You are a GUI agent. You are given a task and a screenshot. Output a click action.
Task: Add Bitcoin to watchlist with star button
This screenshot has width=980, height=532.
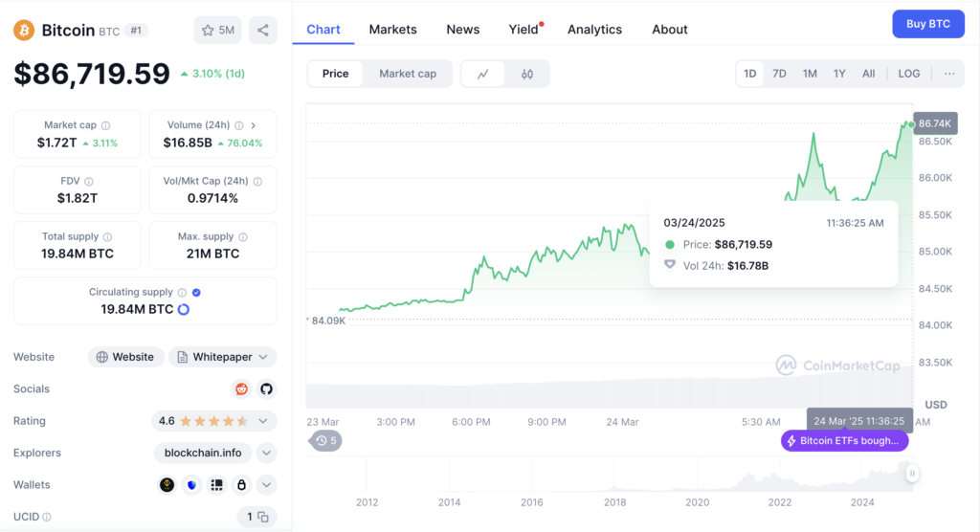tap(217, 30)
